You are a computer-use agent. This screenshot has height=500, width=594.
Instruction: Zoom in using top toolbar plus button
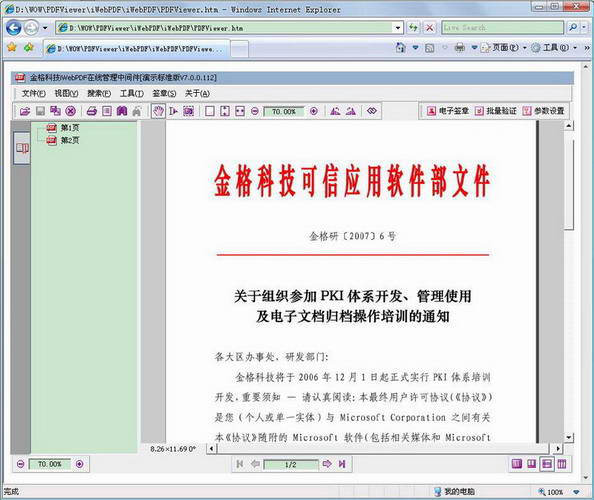pos(314,111)
